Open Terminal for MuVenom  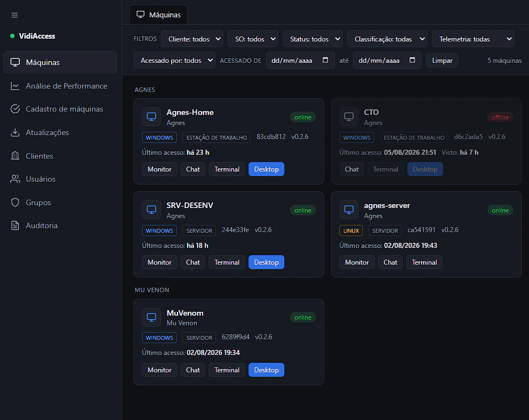(227, 370)
